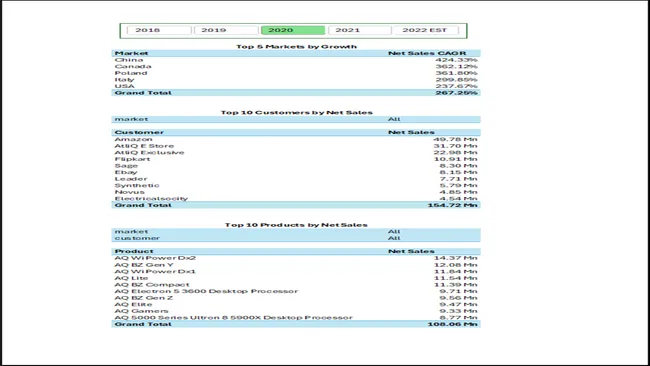
Task: Select the Leader customer row
Action: coord(296,179)
